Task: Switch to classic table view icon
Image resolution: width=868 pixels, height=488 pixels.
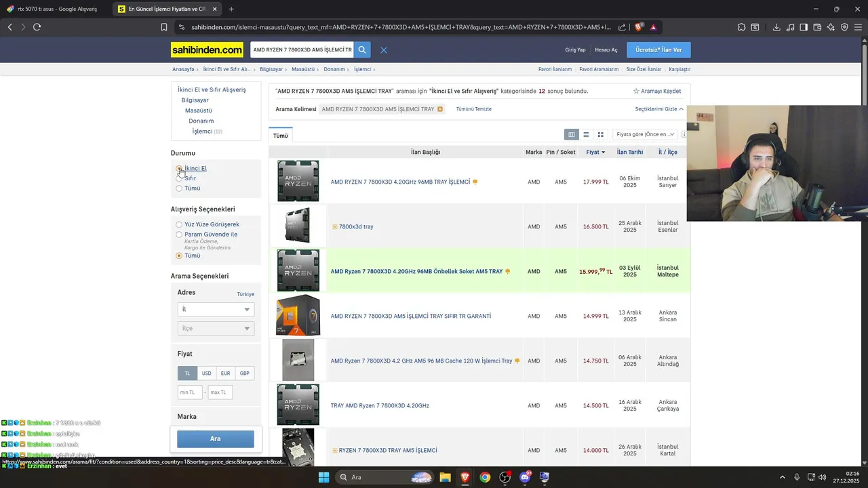Action: coord(572,134)
